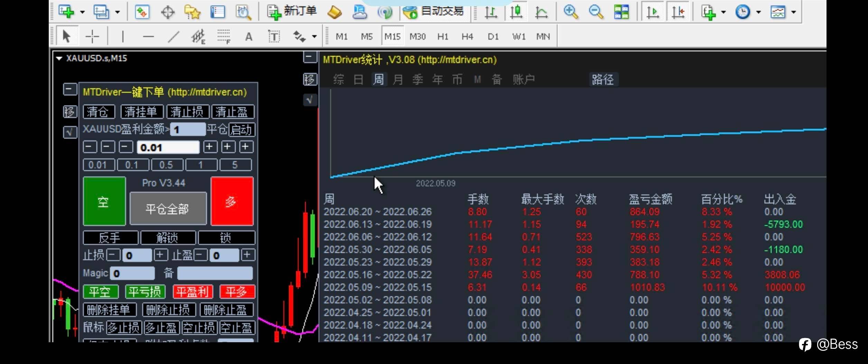This screenshot has width=868, height=364.
Task: Select the Vertical Line drawing tool
Action: pos(123,36)
